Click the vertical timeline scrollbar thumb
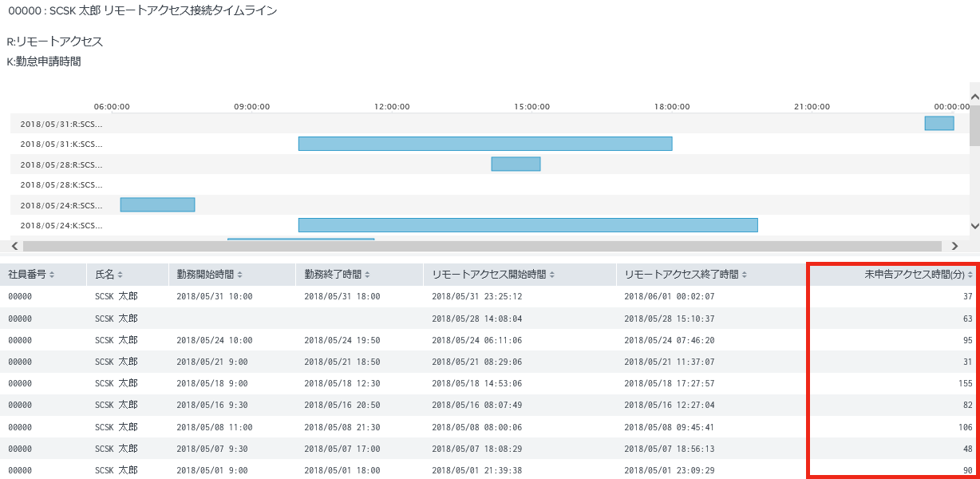 pyautogui.click(x=974, y=126)
